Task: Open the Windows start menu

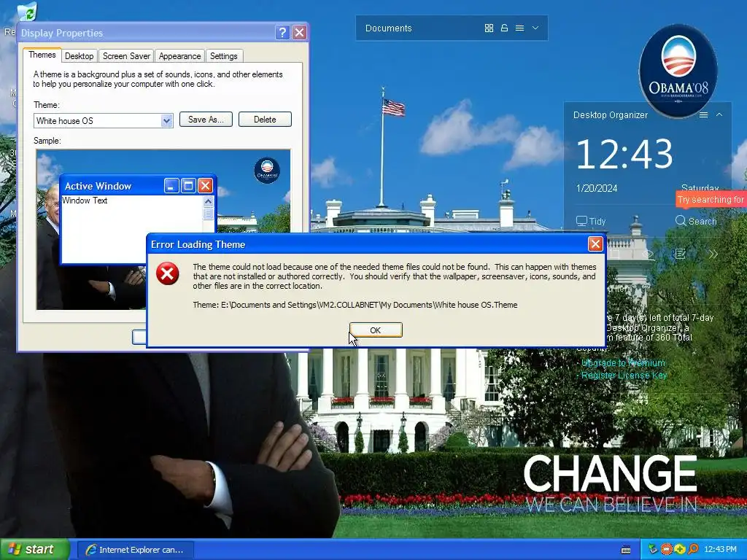Action: point(34,550)
